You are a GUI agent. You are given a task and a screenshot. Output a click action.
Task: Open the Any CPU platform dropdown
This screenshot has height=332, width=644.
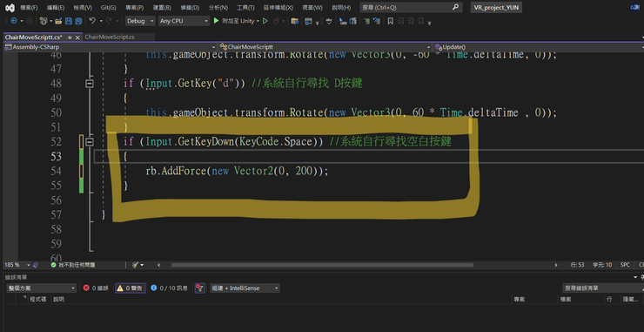point(184,21)
